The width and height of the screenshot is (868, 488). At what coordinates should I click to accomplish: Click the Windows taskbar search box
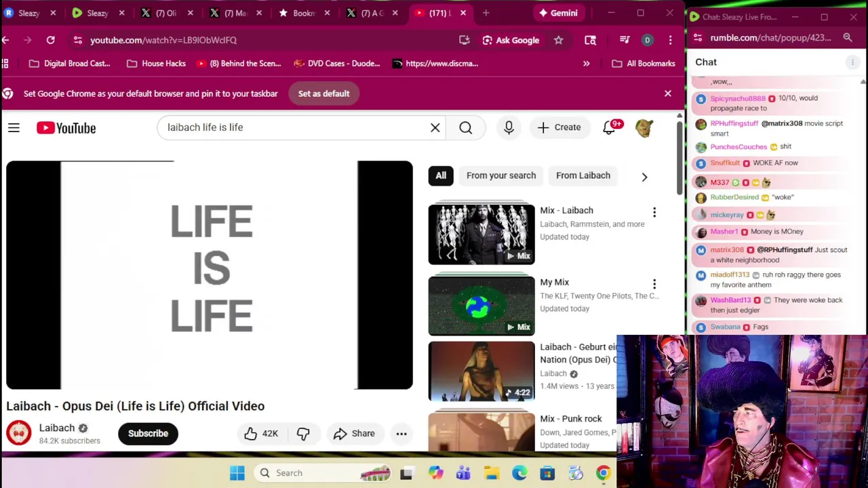pyautogui.click(x=324, y=473)
